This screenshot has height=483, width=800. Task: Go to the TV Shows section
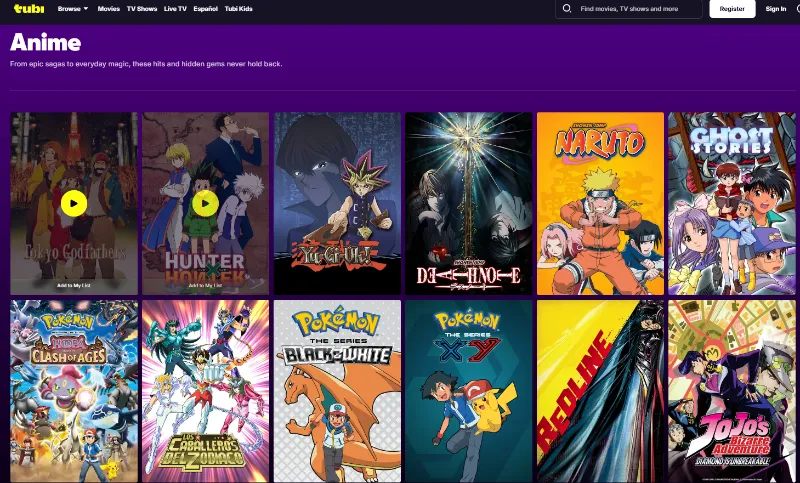[x=141, y=8]
